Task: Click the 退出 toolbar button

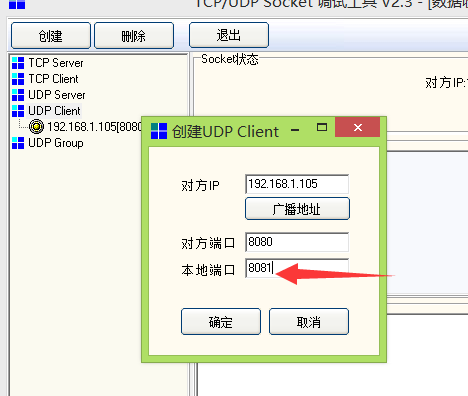Action: (x=229, y=35)
